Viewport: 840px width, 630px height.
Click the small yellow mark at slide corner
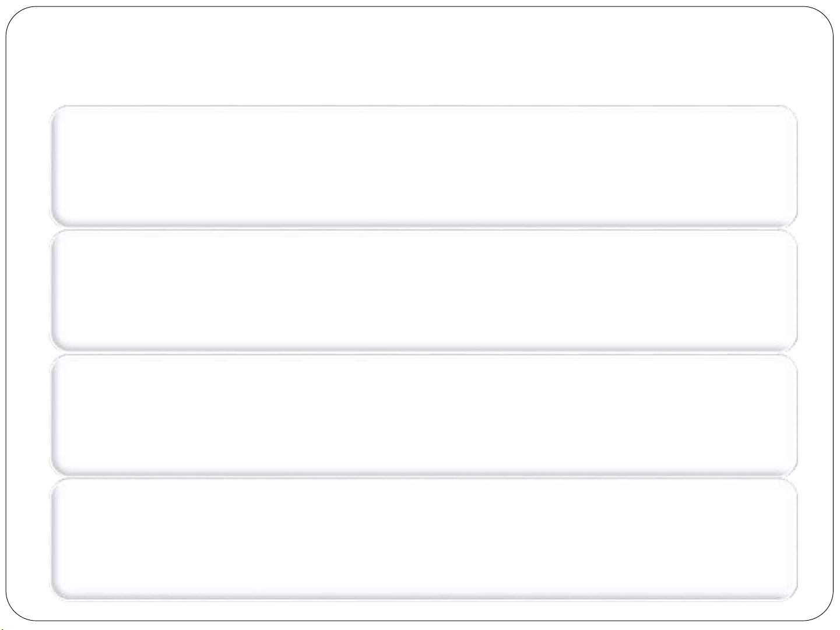point(2,628)
